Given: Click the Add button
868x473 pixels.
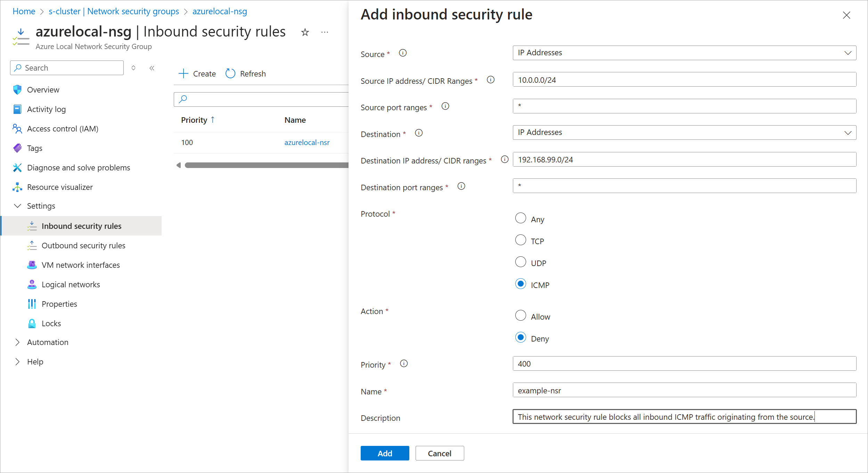Looking at the screenshot, I should pos(385,453).
